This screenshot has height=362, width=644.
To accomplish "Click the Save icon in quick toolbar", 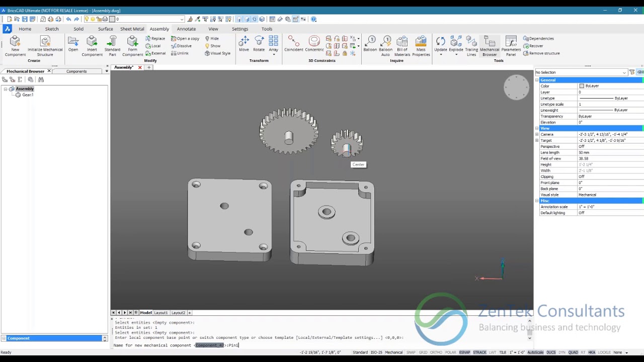I will pos(25,19).
